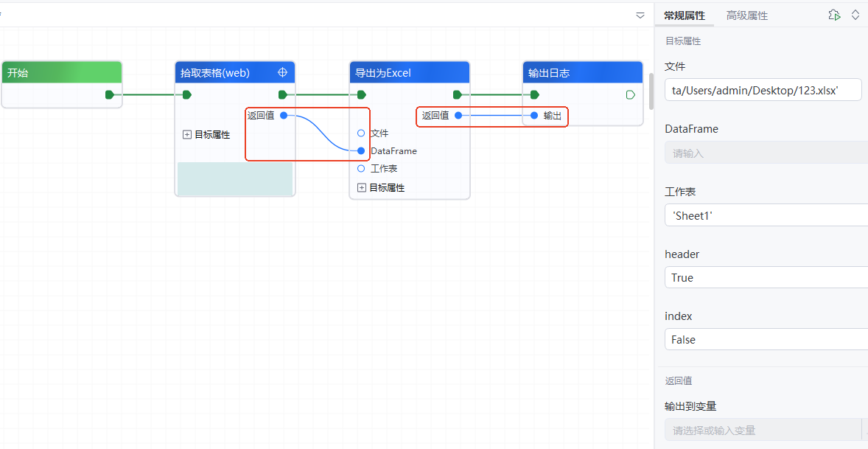This screenshot has height=449, width=868.
Task: Switch to the 常规属性 tab
Action: [684, 15]
